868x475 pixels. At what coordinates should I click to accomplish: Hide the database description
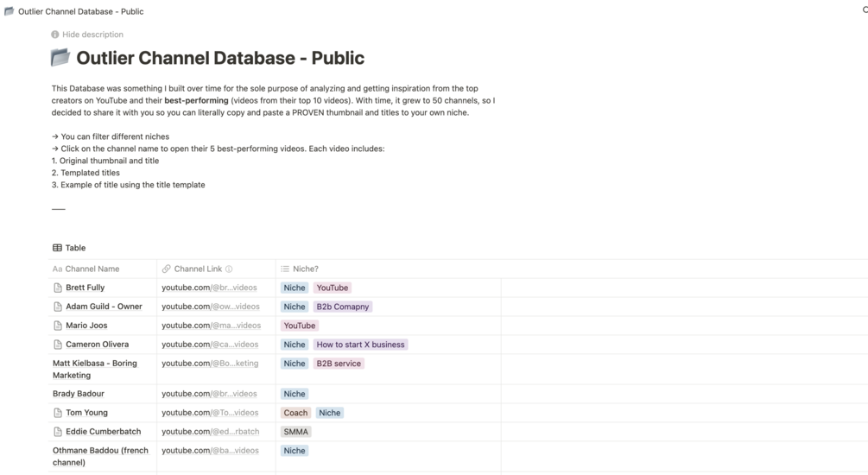click(92, 35)
